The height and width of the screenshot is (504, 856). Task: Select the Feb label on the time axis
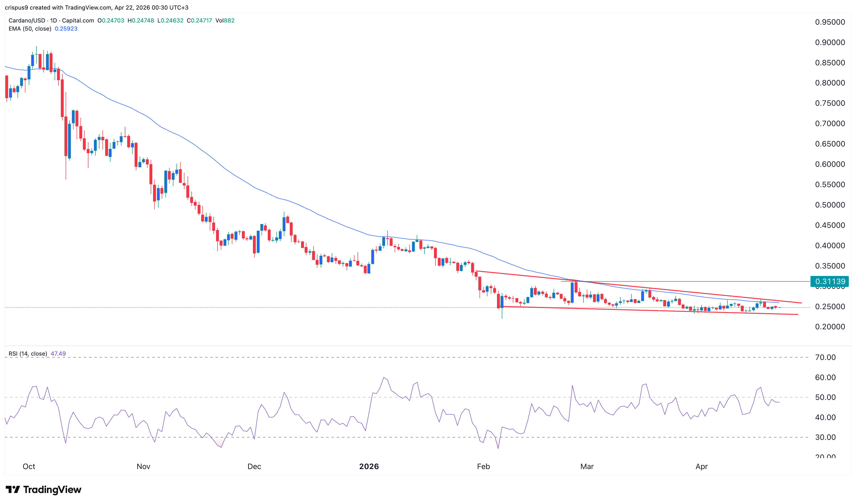[x=484, y=466]
